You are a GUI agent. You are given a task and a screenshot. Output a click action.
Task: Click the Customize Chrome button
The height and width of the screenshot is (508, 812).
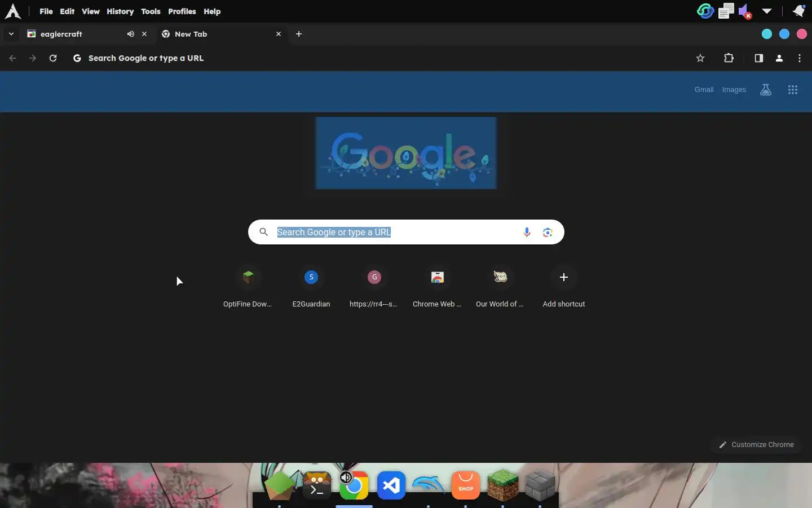[x=756, y=445]
